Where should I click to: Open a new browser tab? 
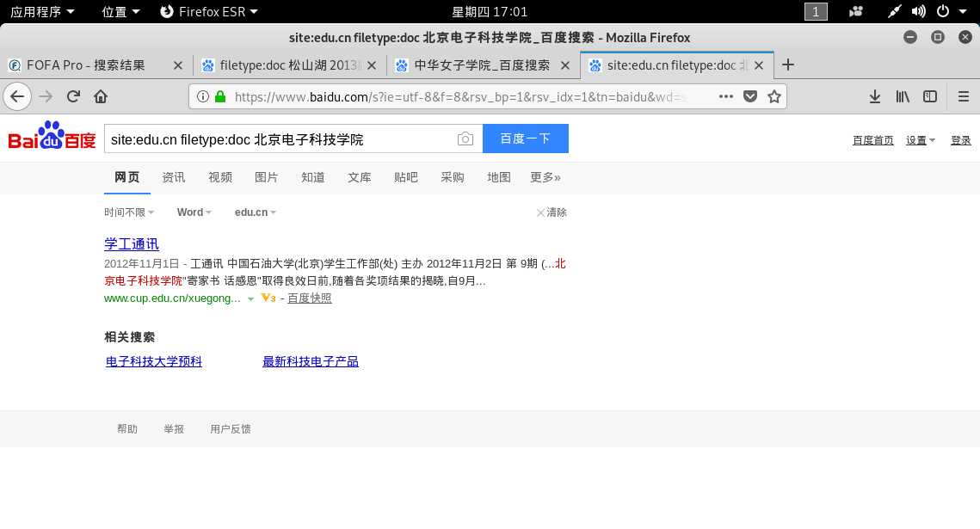(788, 65)
